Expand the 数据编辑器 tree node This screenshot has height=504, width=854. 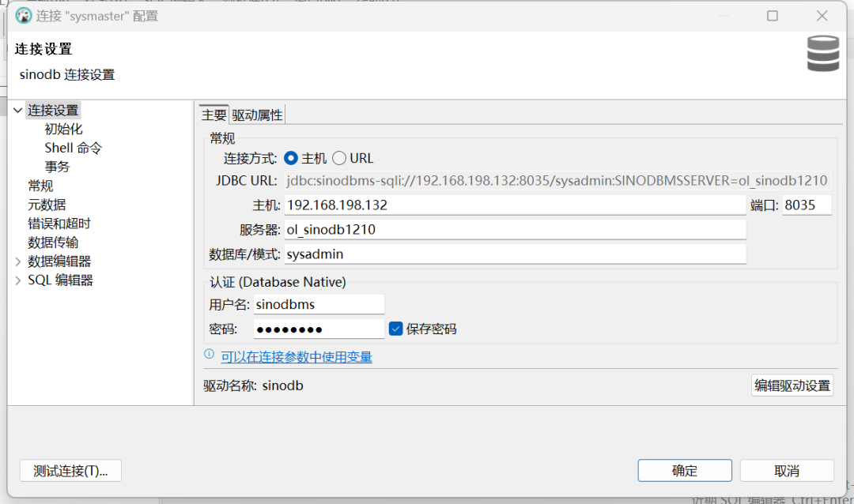point(18,261)
